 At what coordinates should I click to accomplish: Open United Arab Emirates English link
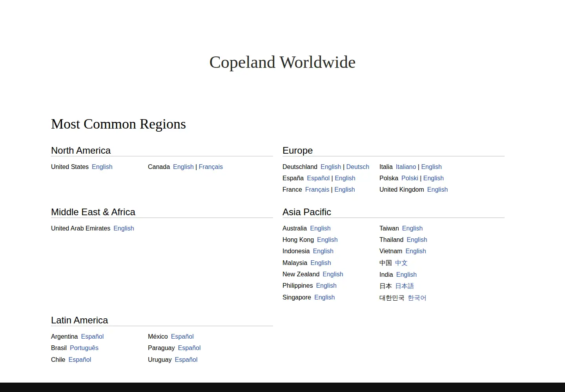(124, 228)
